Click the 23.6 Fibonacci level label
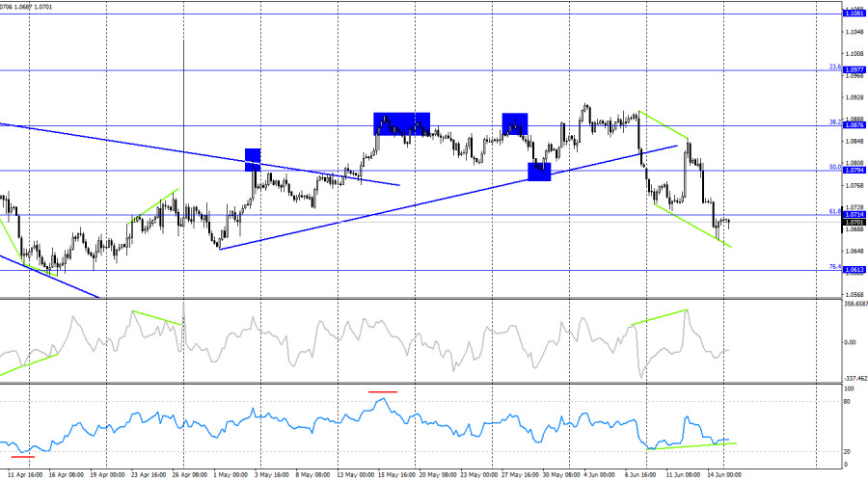 coord(835,67)
